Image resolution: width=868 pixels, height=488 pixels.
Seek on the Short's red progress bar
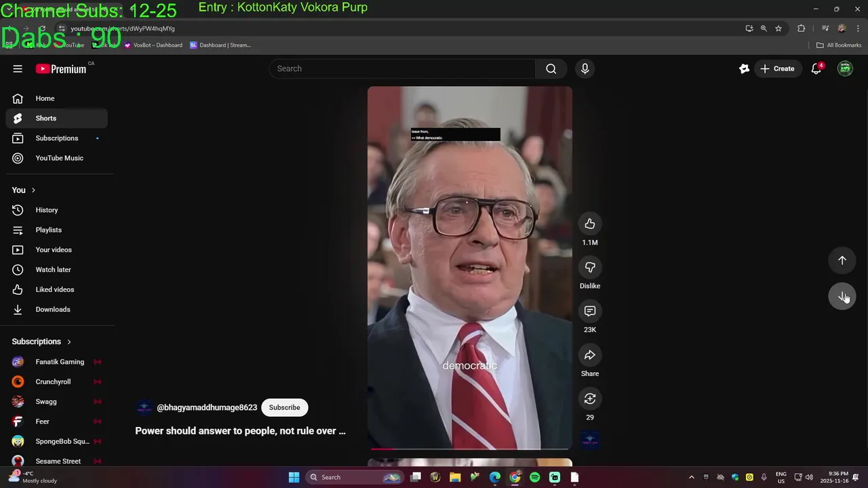click(470, 448)
